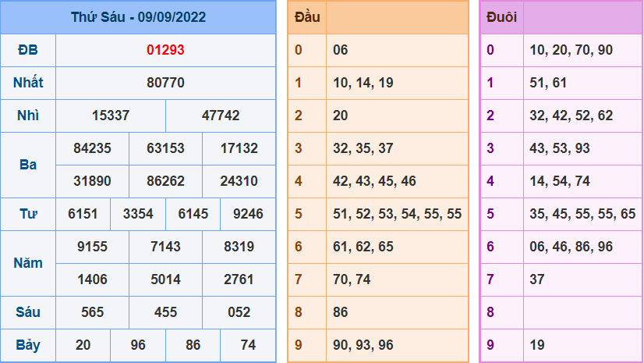Click the Tư number 9246
This screenshot has height=363, width=644.
(x=248, y=214)
